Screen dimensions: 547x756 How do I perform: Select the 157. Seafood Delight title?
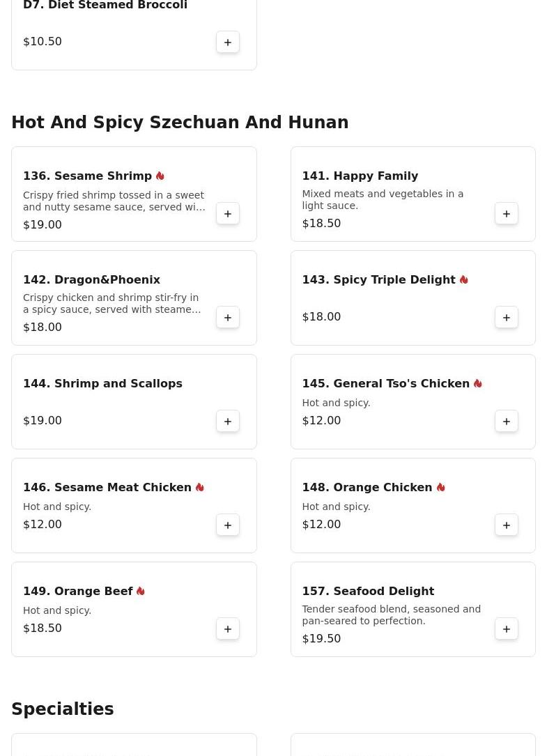tap(367, 591)
